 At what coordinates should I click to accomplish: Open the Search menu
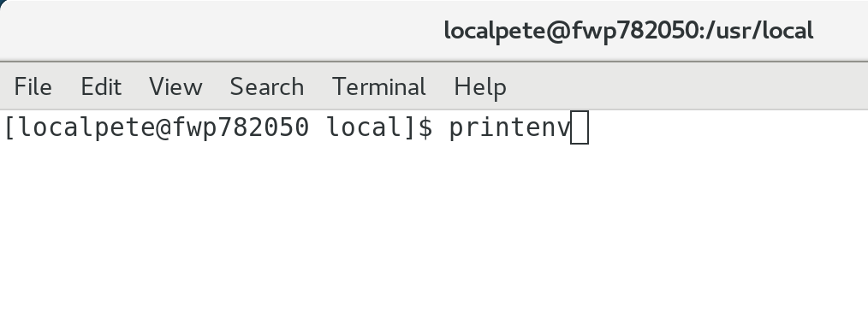(267, 87)
